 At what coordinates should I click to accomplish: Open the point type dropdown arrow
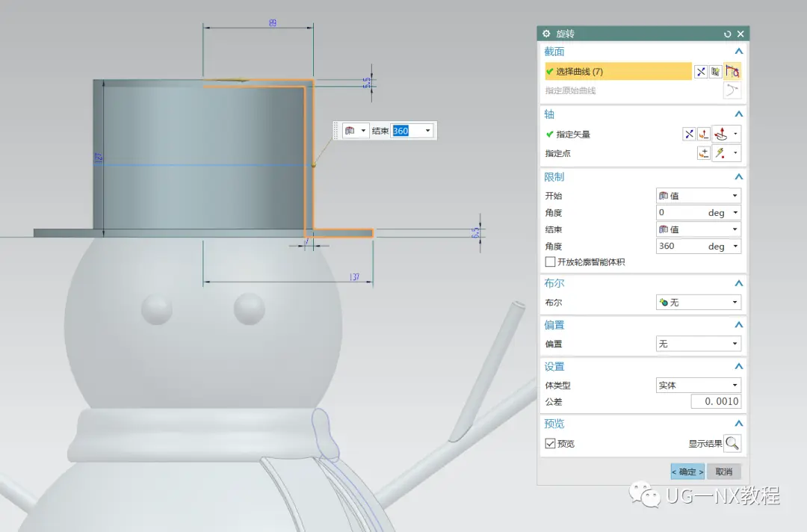(735, 153)
